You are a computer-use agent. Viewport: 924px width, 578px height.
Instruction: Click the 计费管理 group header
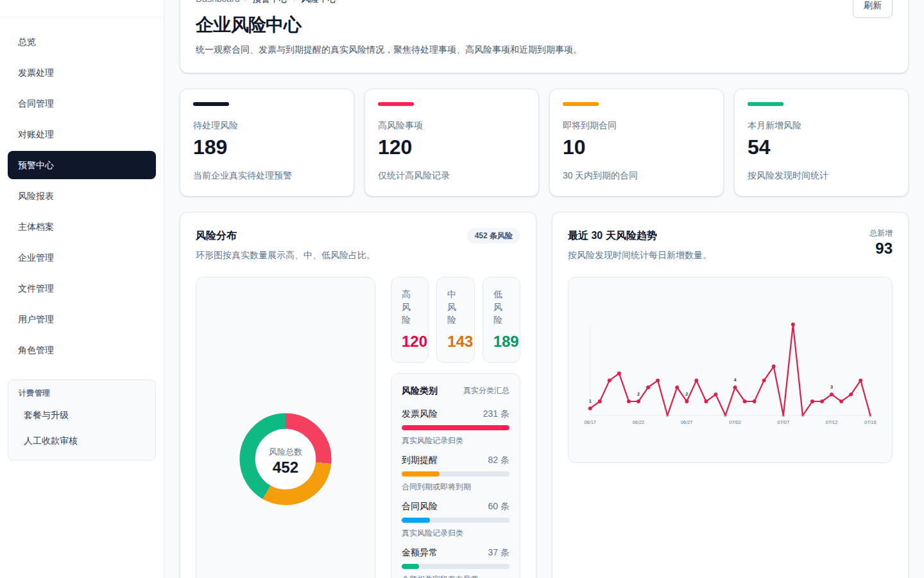click(x=34, y=393)
